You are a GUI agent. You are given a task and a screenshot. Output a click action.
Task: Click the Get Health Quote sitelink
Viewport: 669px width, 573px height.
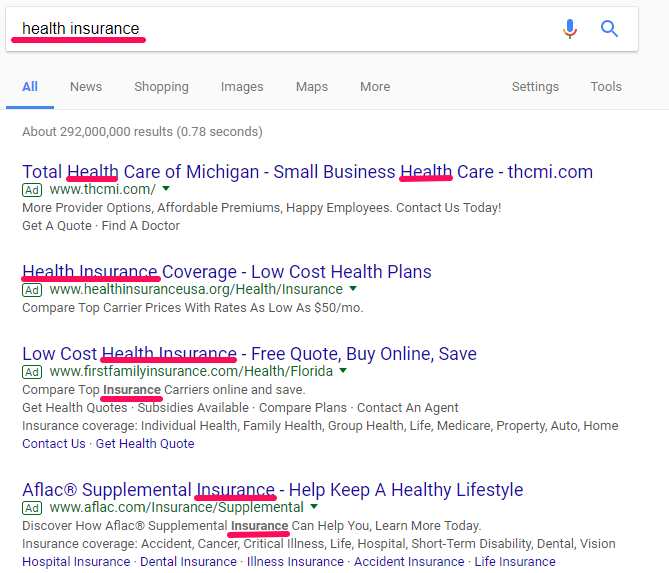click(x=145, y=443)
